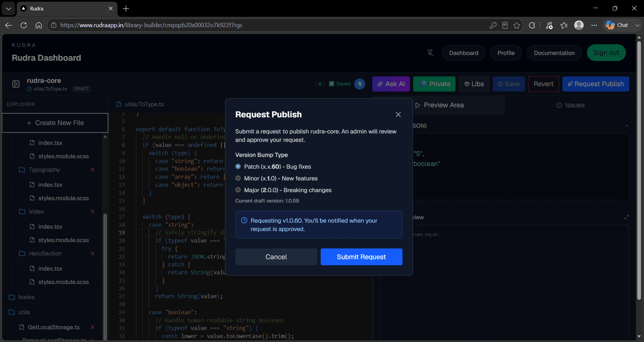Open browser profile account icon
Viewport: 644px width, 342px height.
[x=579, y=25]
